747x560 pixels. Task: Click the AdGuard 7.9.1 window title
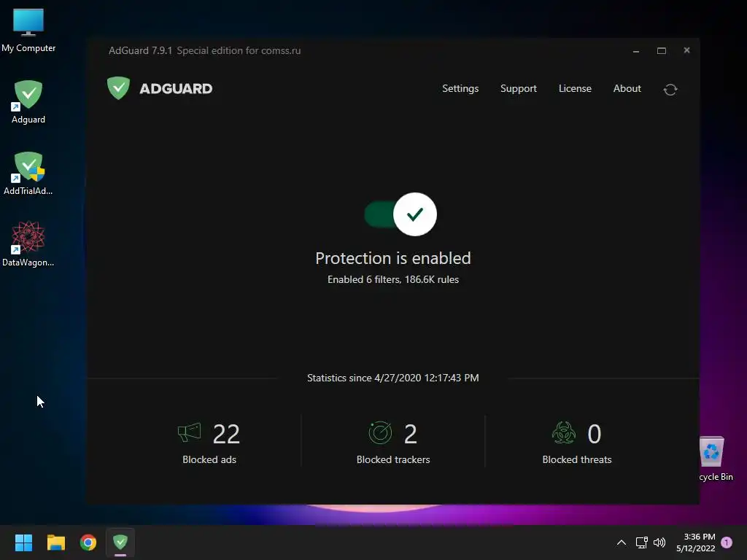coord(204,50)
